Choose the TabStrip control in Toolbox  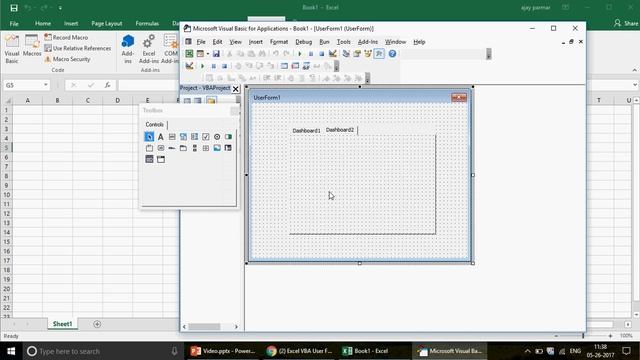coord(172,148)
